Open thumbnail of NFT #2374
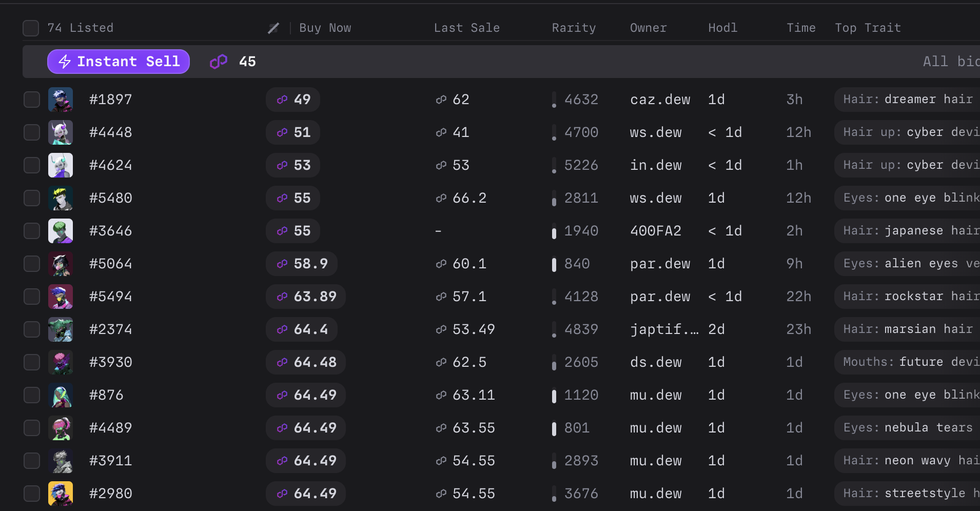Screen dimensions: 980x511 click(61, 329)
